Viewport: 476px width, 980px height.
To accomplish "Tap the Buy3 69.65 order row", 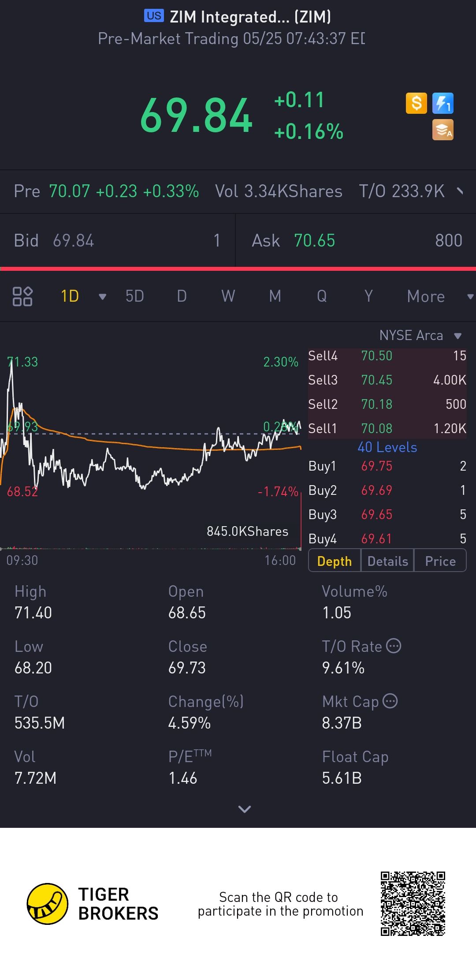I will point(387,515).
